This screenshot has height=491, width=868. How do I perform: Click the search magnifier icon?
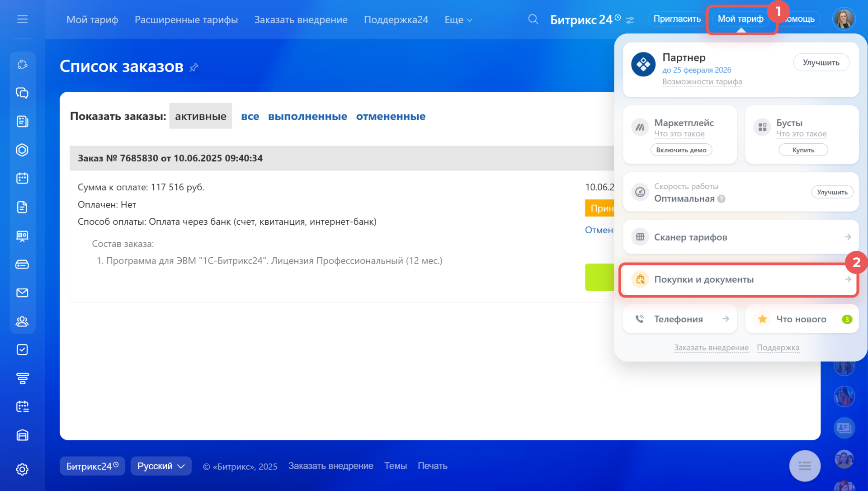[533, 19]
